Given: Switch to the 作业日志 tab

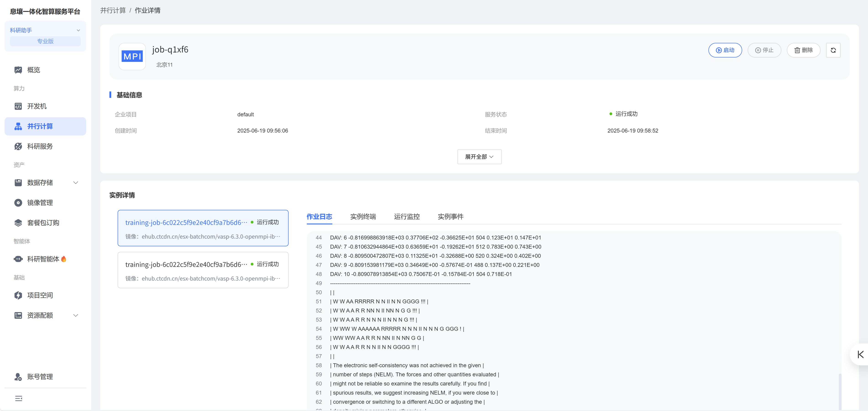Looking at the screenshot, I should click(319, 216).
